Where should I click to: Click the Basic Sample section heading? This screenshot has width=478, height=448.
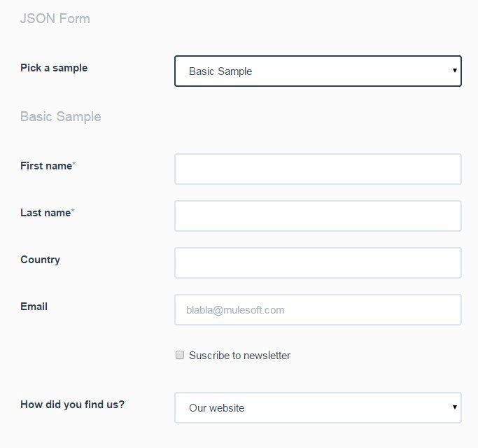click(60, 117)
